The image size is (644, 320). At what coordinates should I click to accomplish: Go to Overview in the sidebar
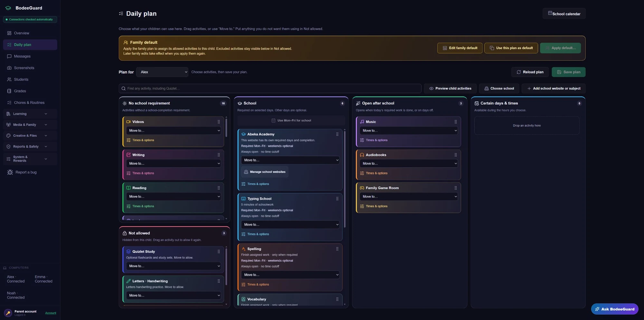30,33
